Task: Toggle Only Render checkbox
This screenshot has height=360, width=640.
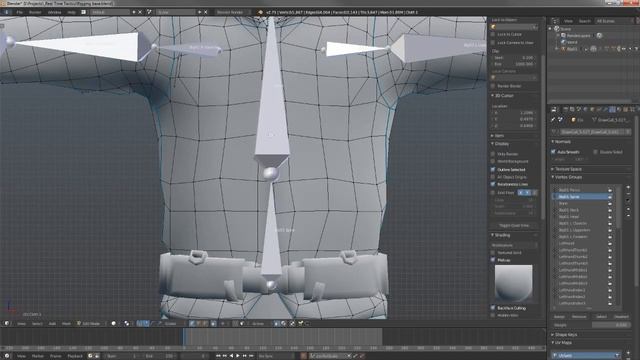Action: (493, 154)
